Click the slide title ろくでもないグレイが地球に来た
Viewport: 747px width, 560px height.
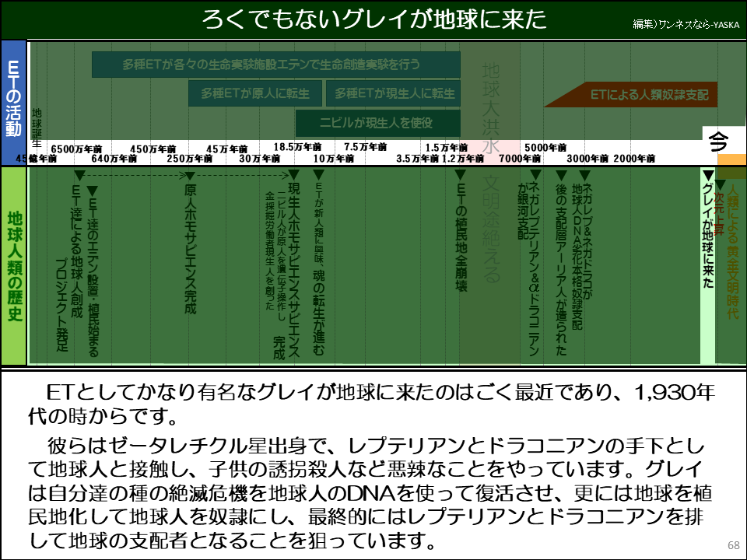373,19
